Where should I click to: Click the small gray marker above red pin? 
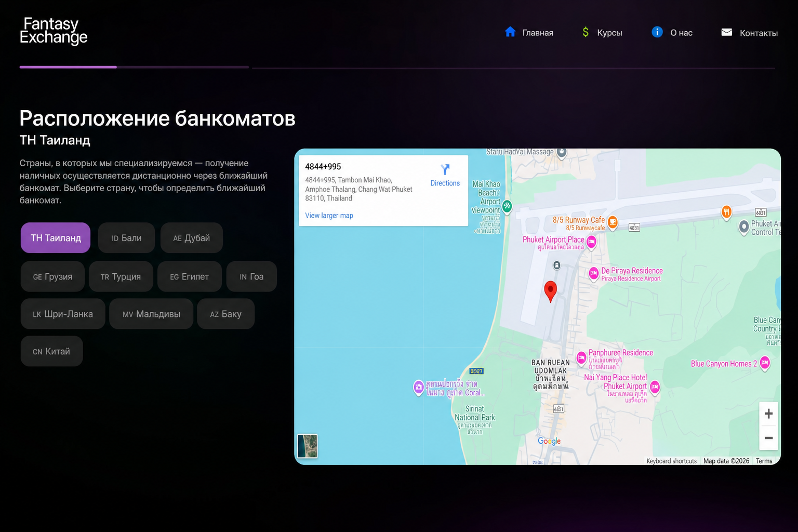click(x=557, y=265)
